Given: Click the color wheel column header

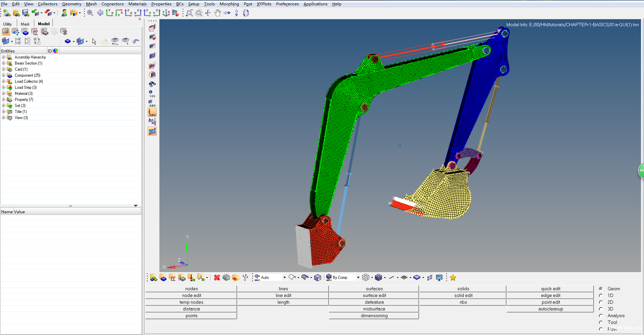Looking at the screenshot, I should click(55, 51).
